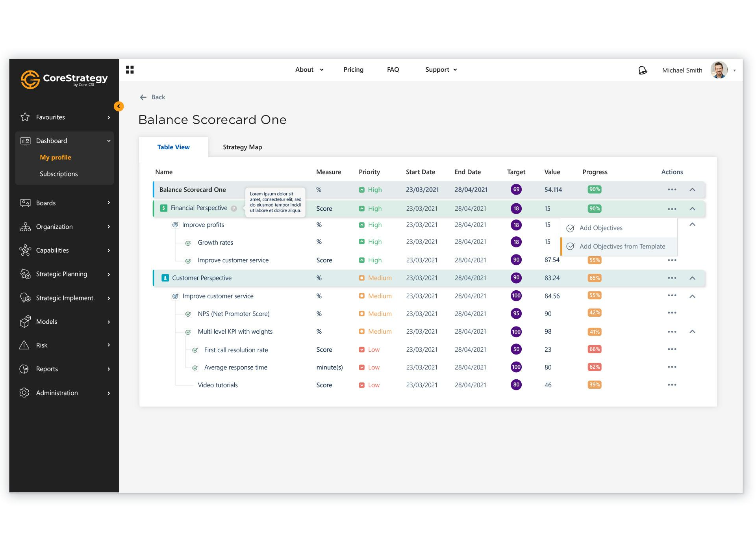The width and height of the screenshot is (756, 555).
Task: Click the Risk warning icon in sidebar
Action: [24, 345]
